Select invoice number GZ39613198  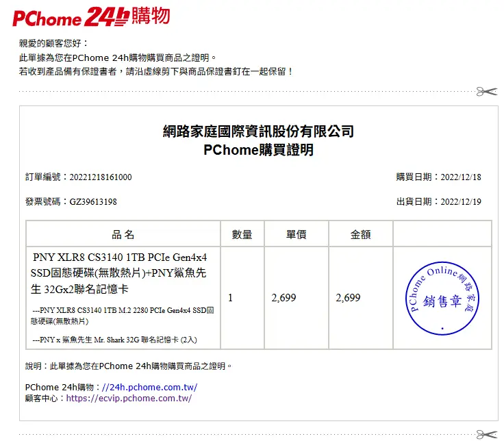pos(93,202)
